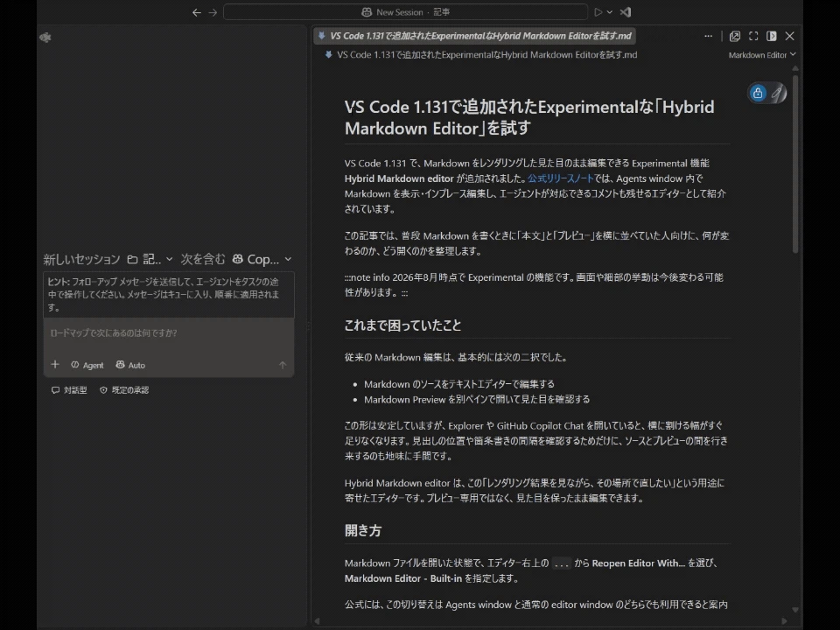Click bullet 'Markdown のソースをテキストエディターで編集する'
Screen dimensions: 840x630
(459, 384)
